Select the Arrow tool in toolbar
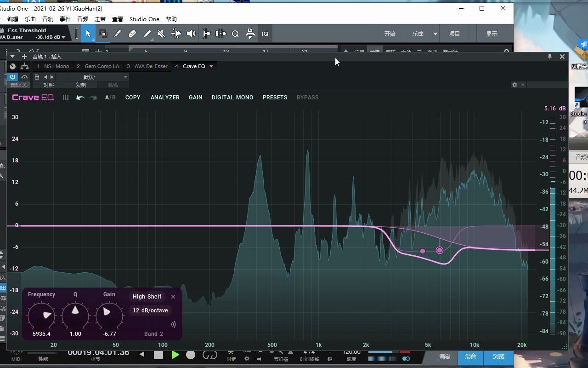This screenshot has height=368, width=588. (88, 34)
